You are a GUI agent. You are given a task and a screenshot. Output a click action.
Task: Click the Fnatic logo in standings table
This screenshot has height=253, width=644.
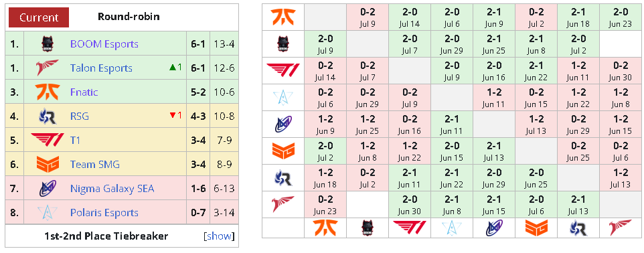(48, 92)
